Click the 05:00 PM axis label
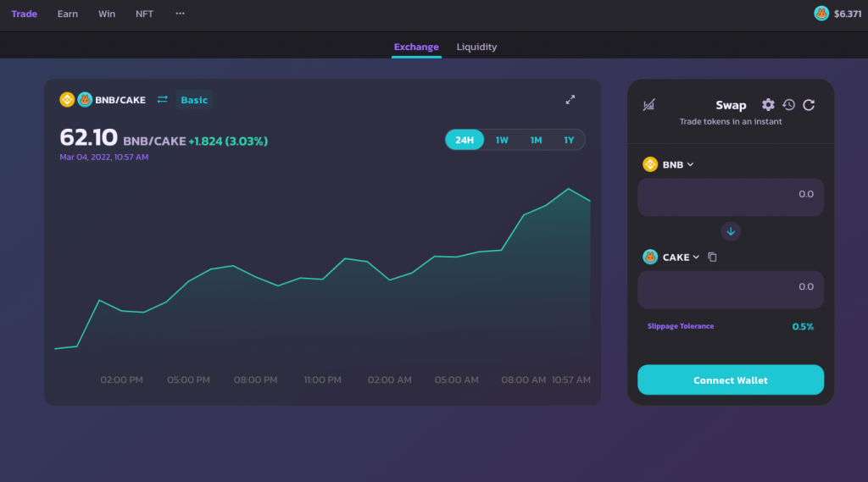The width and height of the screenshot is (868, 482). pos(188,380)
